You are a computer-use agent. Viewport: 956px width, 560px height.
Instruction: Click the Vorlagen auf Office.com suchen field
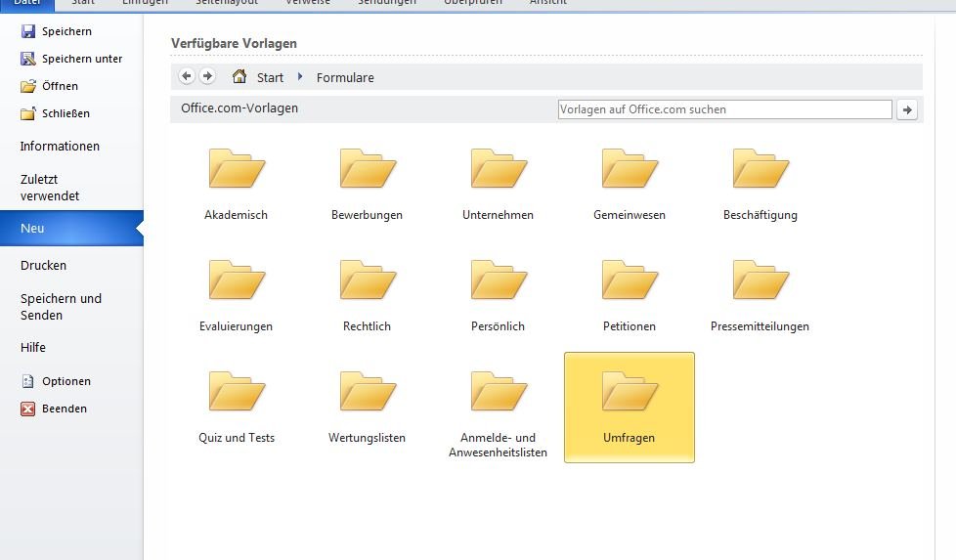(x=725, y=109)
